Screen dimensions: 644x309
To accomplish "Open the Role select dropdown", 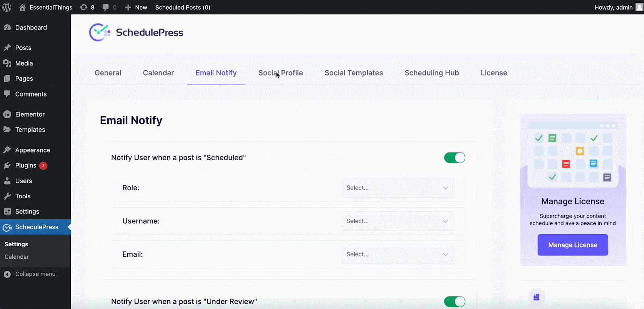I will (398, 188).
